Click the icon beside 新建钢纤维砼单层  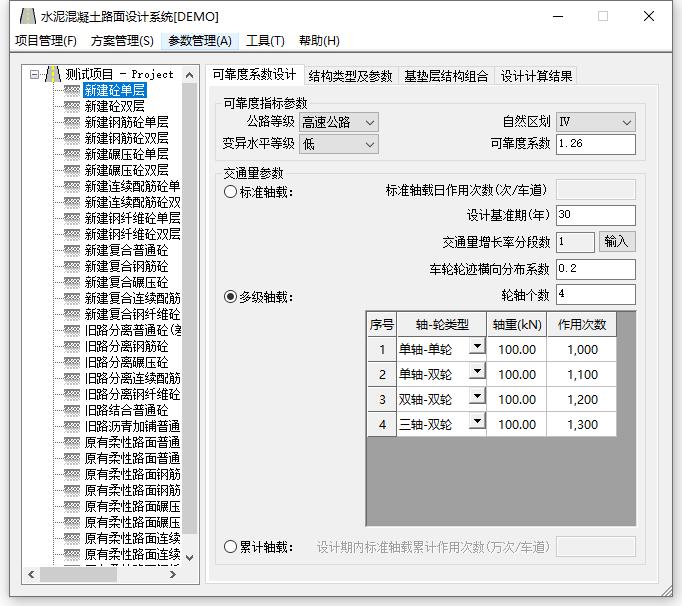tap(72, 218)
